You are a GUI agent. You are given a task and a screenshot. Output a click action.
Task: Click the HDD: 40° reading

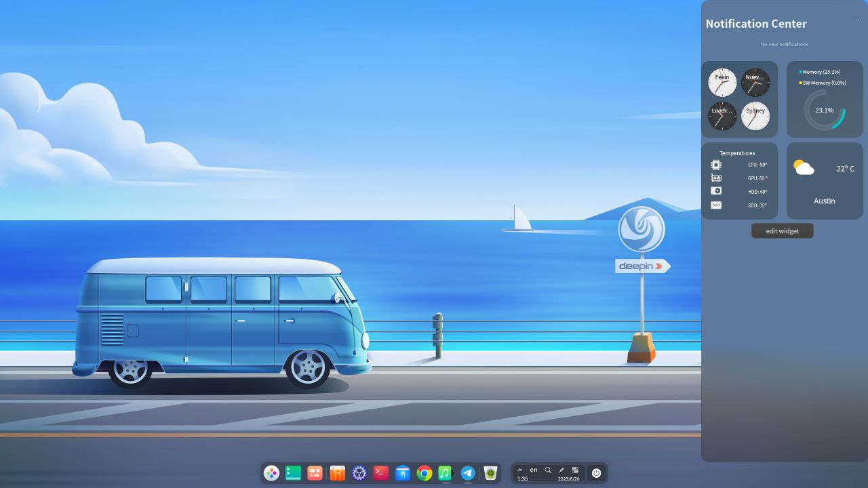point(757,192)
